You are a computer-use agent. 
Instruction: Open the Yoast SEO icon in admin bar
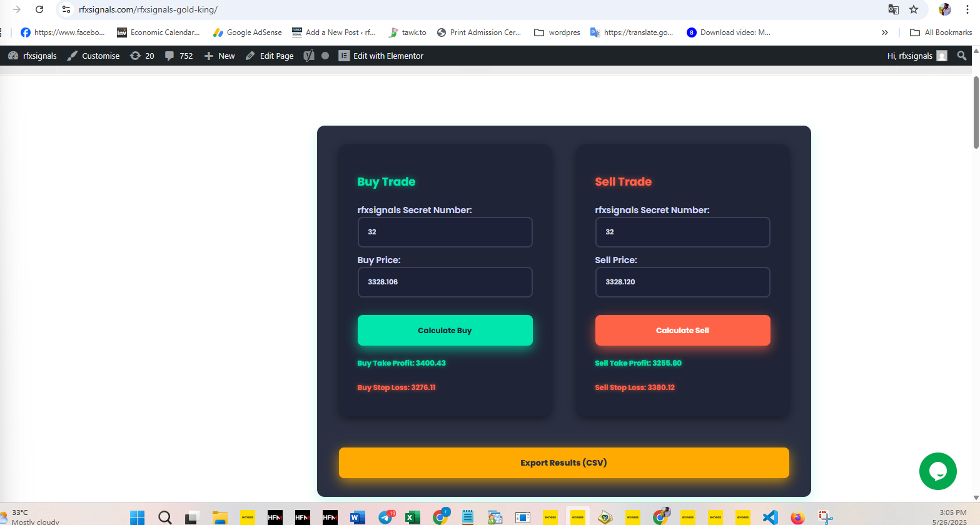tap(308, 56)
